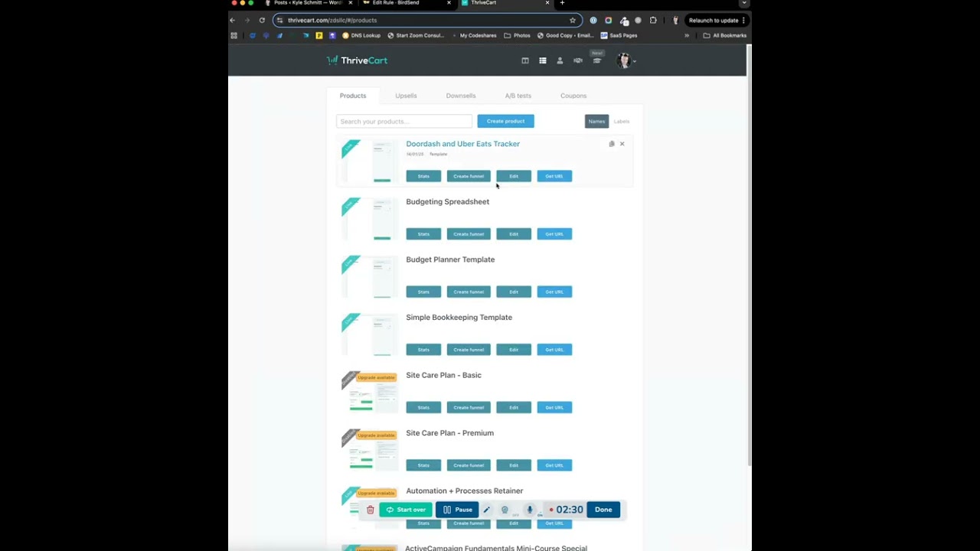Create funnel for Site Care Plan - Basic
This screenshot has height=551, width=980.
coord(469,407)
